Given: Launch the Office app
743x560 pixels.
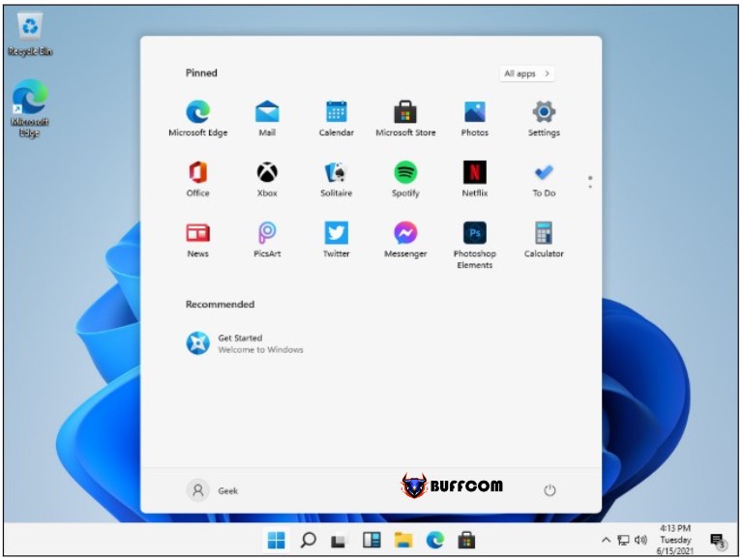Looking at the screenshot, I should click(x=198, y=179).
